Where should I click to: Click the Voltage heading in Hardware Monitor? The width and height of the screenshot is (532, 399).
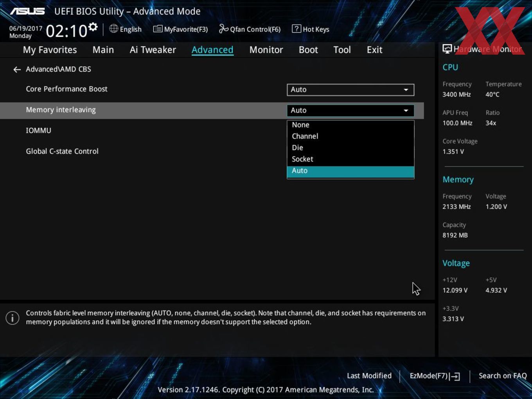pos(456,263)
